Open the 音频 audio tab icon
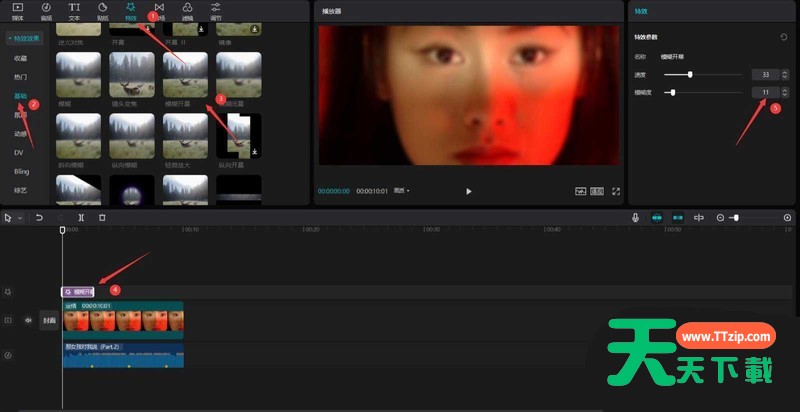 click(46, 11)
